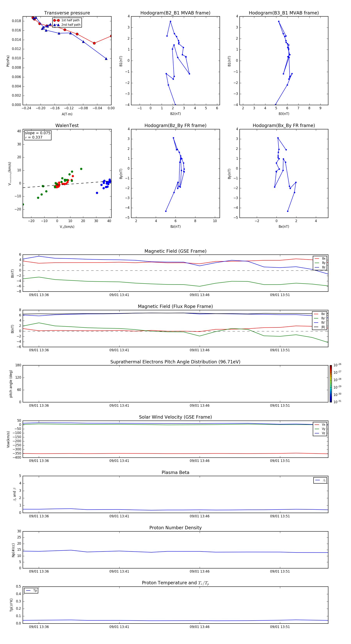Select the green "By" GSE legend entry

(x=320, y=263)
